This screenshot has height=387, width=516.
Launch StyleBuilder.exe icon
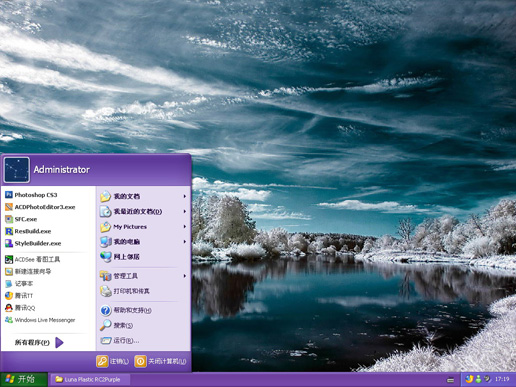(x=9, y=243)
